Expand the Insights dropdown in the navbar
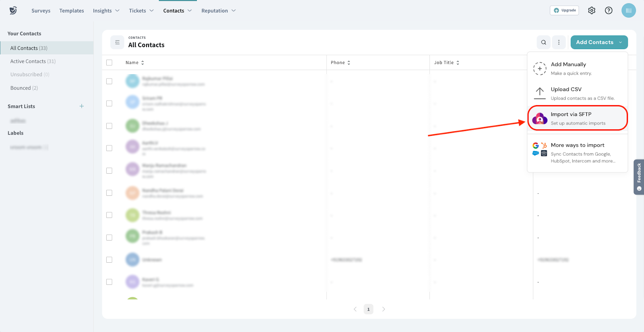The width and height of the screenshot is (644, 332). click(x=106, y=10)
